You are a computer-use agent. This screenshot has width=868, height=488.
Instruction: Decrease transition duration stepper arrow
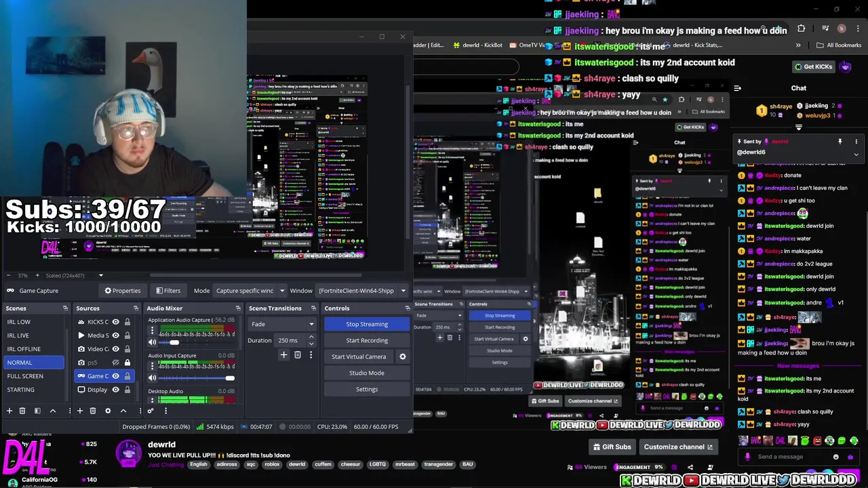click(x=311, y=344)
